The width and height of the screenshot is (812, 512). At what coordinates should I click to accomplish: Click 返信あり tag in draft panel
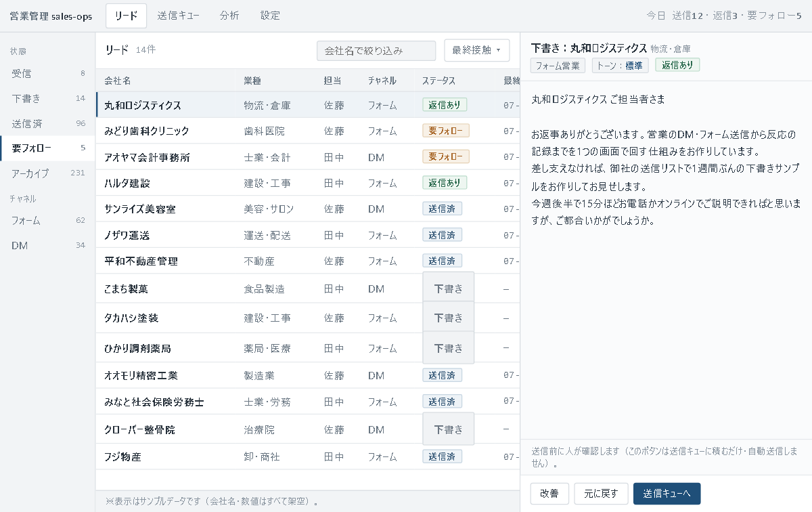pyautogui.click(x=677, y=65)
